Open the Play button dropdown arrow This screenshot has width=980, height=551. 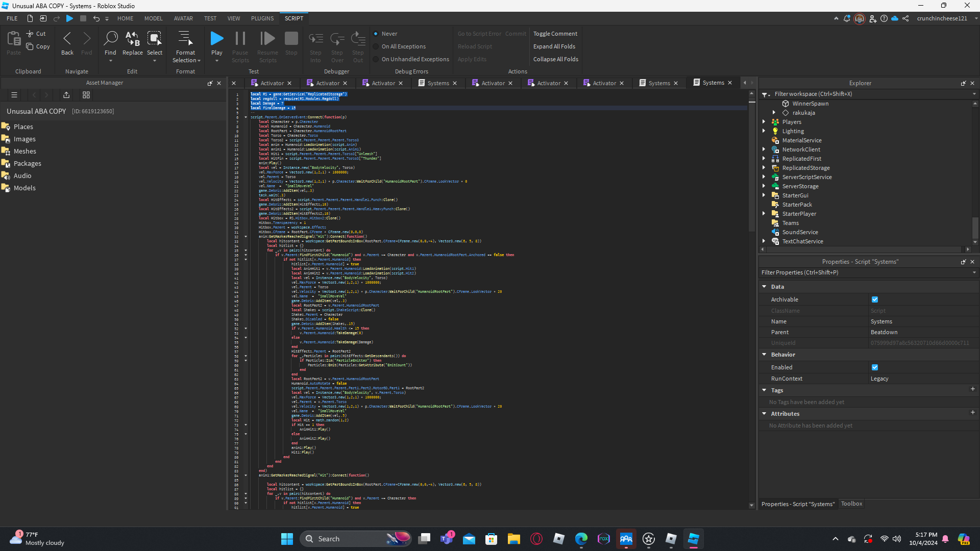coord(217,61)
